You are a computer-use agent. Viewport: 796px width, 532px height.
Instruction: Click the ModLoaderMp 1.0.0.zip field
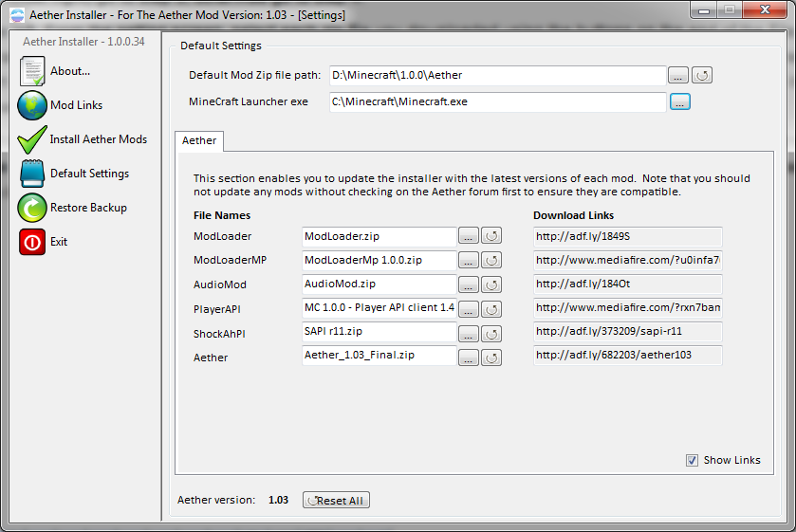[x=379, y=261]
